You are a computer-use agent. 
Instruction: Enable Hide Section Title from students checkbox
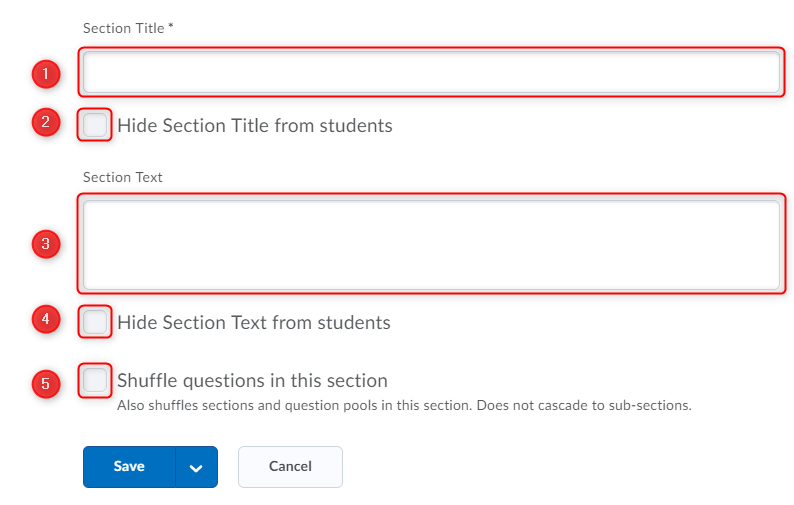[95, 125]
